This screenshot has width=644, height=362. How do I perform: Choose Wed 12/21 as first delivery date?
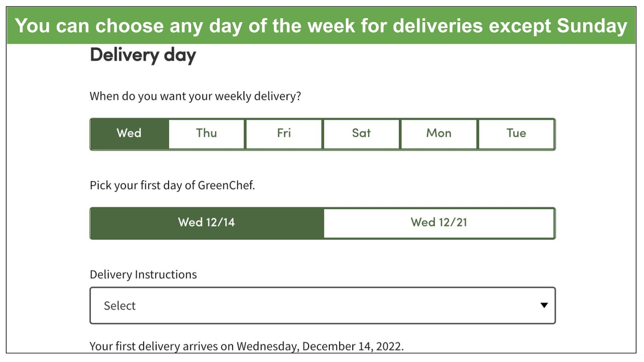439,223
